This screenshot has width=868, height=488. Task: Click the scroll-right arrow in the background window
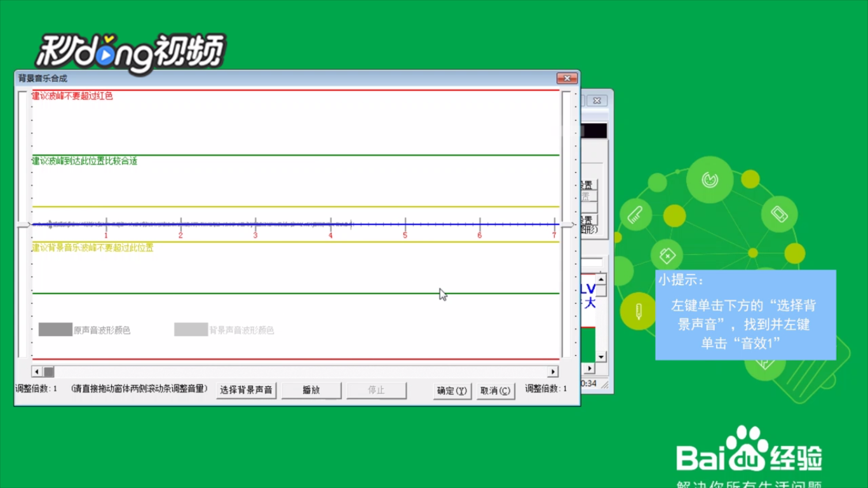coord(590,368)
